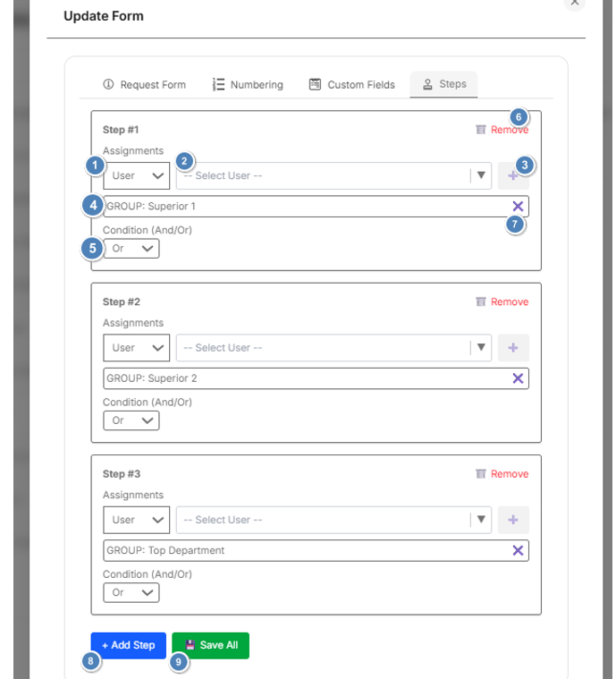The width and height of the screenshot is (616, 679).
Task: Open the Numbering tab
Action: click(248, 85)
